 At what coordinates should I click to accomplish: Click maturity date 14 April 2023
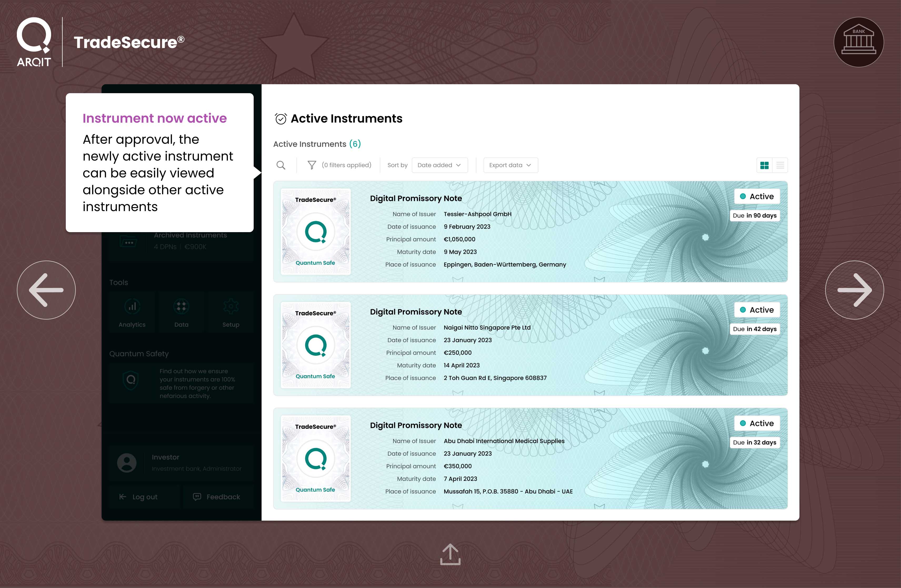[x=462, y=365]
